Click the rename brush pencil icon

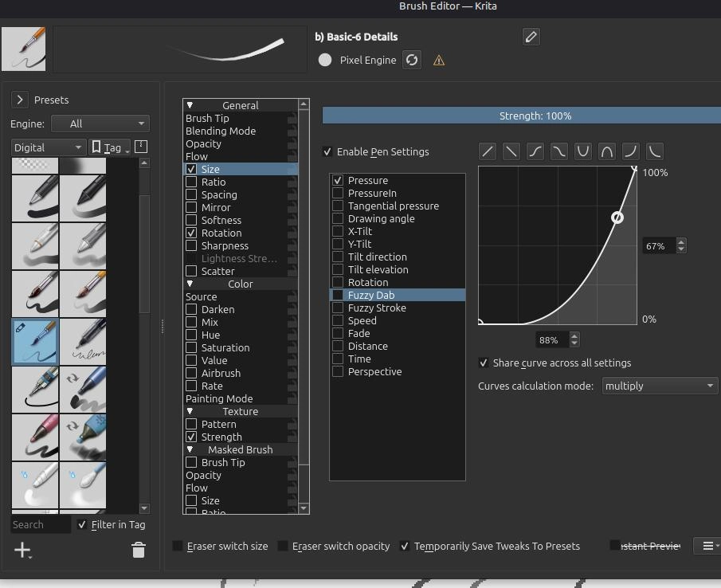pos(531,37)
